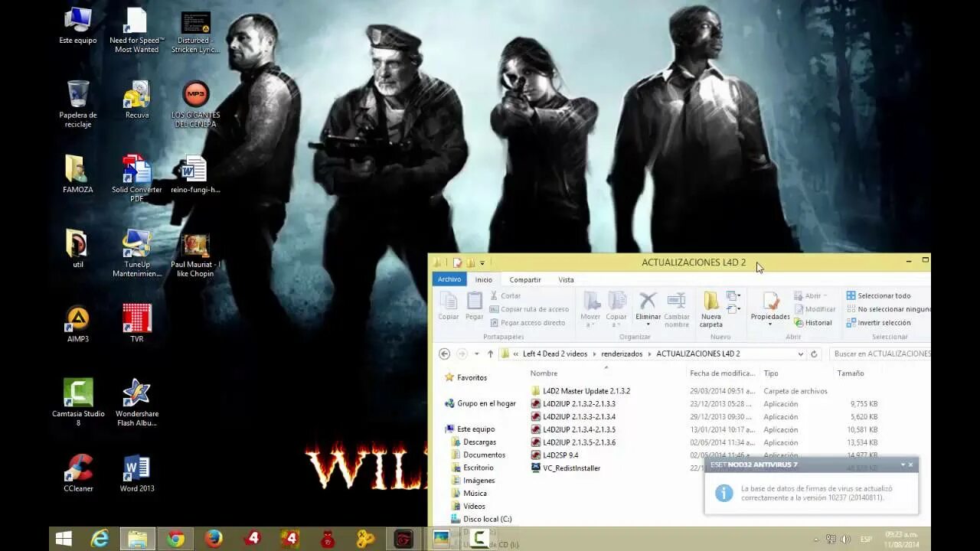This screenshot has width=980, height=551.
Task: Select VC_RedistInstaller file
Action: click(566, 468)
